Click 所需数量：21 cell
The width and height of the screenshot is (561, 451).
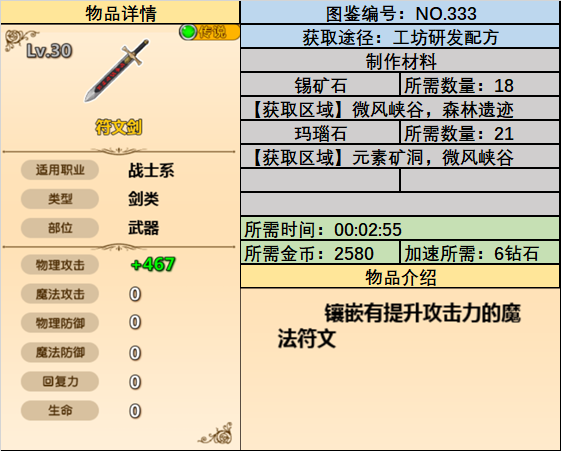click(480, 133)
